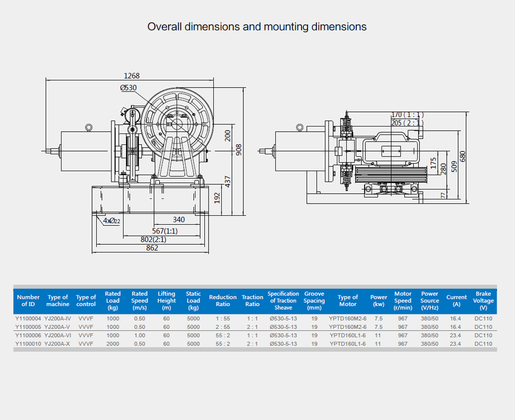Select the 1268 overall width dimension label
515x420 pixels.
[x=131, y=76]
